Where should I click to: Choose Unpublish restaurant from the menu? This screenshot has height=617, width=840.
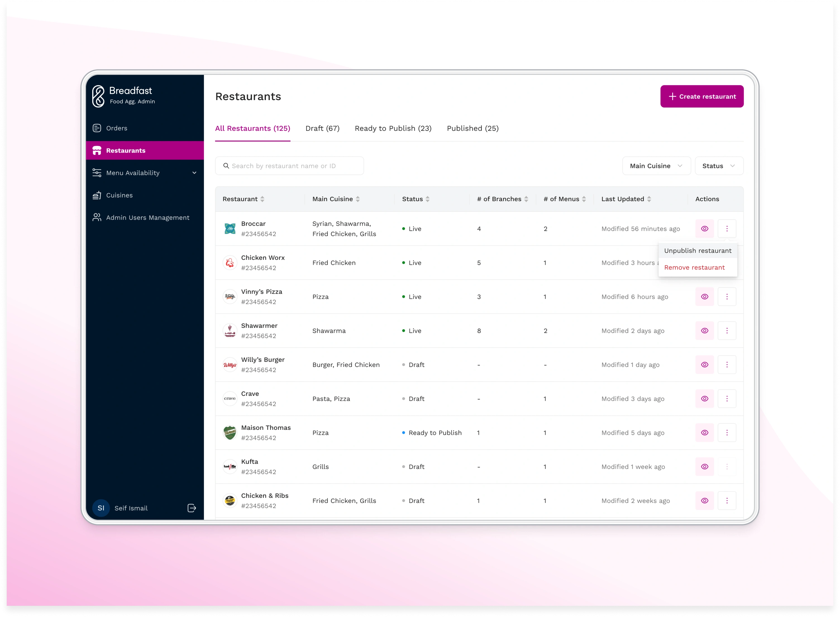[698, 251]
